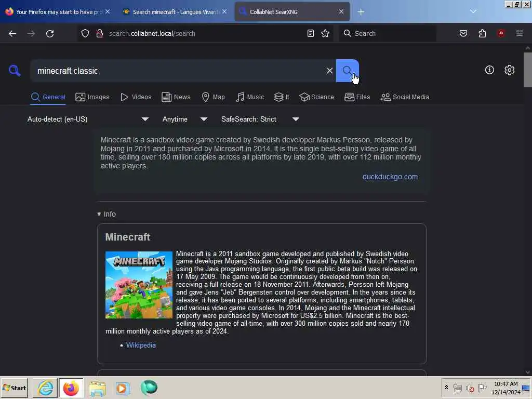Screen dimensions: 532x399
Task: Click the uBlock Origin toolbar icon
Action: tap(501, 33)
